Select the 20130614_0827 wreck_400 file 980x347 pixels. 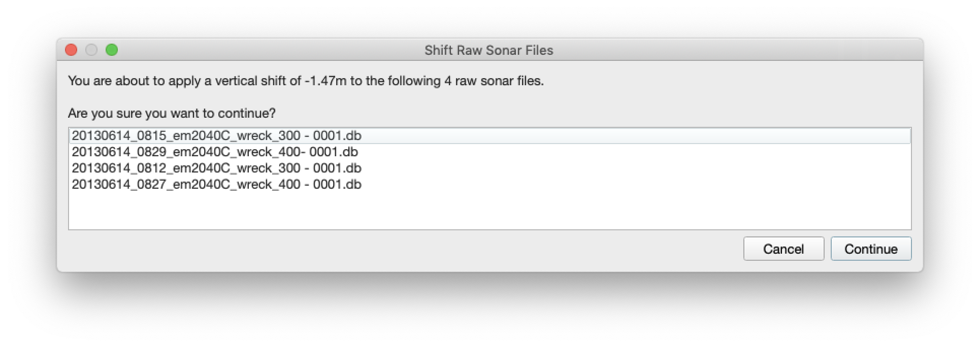click(216, 185)
